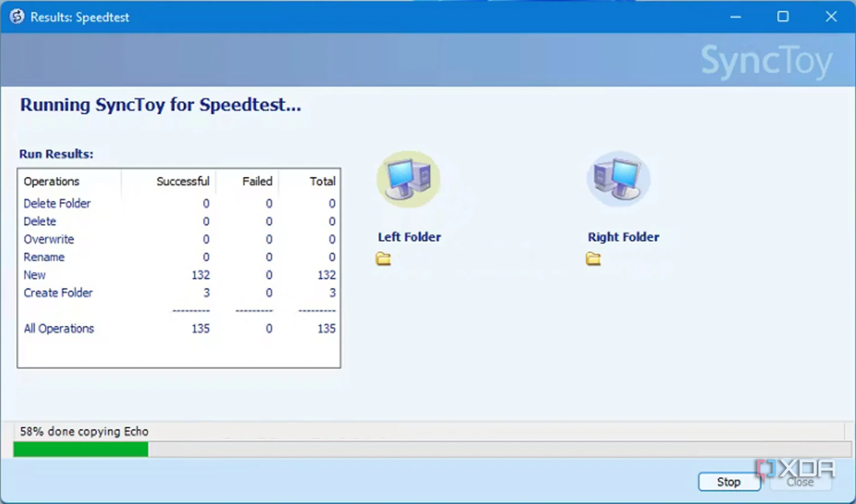
Task: Click the Running SyncToy for Speedtest heading
Action: click(x=161, y=105)
